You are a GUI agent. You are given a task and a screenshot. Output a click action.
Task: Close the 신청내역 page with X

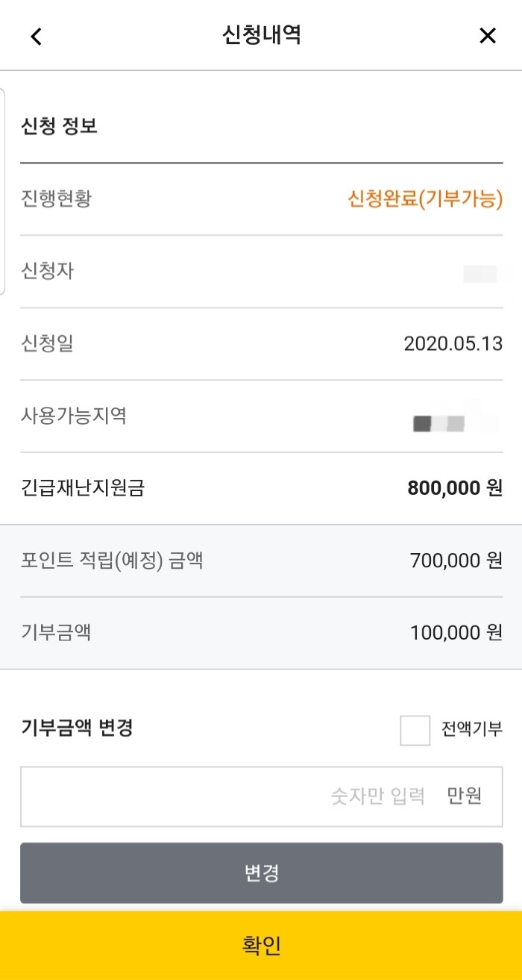(487, 35)
